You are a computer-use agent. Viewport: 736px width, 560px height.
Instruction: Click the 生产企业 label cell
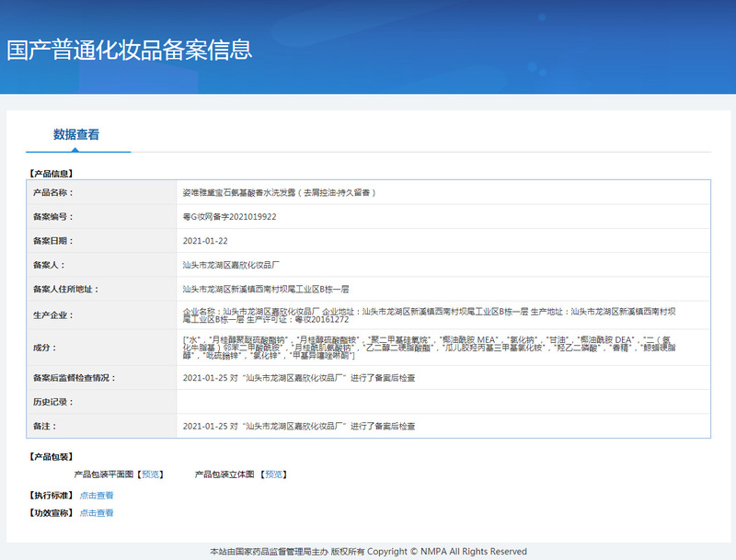[101, 315]
